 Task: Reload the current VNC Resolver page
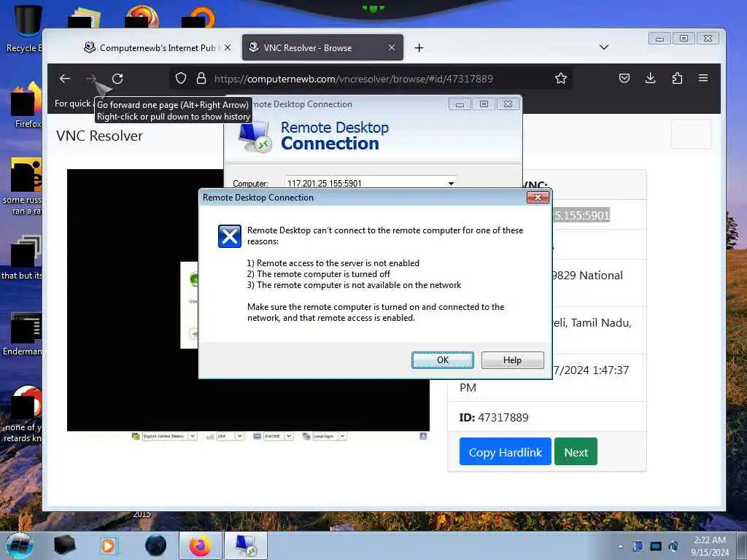click(x=117, y=79)
